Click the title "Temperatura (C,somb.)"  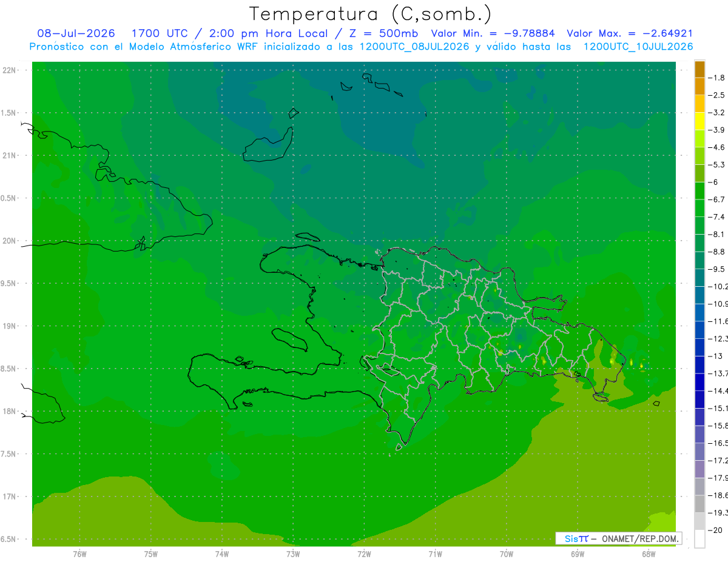click(370, 14)
